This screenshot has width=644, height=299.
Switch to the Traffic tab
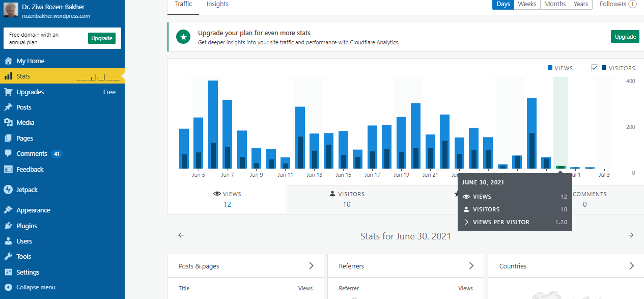pyautogui.click(x=183, y=4)
